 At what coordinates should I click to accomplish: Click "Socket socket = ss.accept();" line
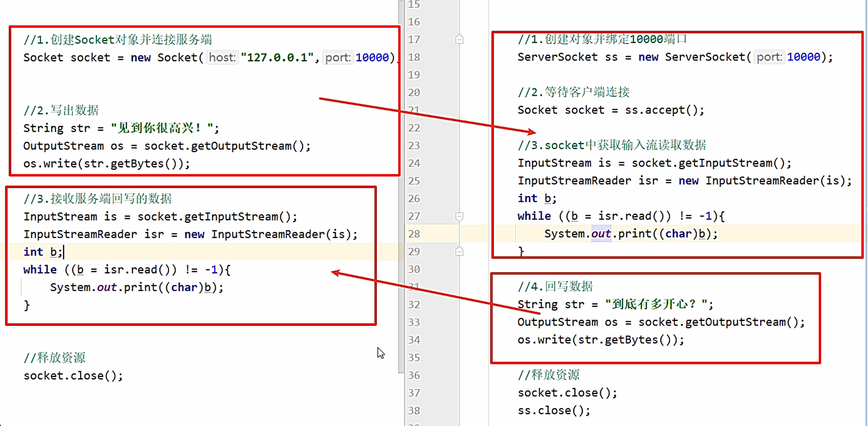[x=611, y=110]
